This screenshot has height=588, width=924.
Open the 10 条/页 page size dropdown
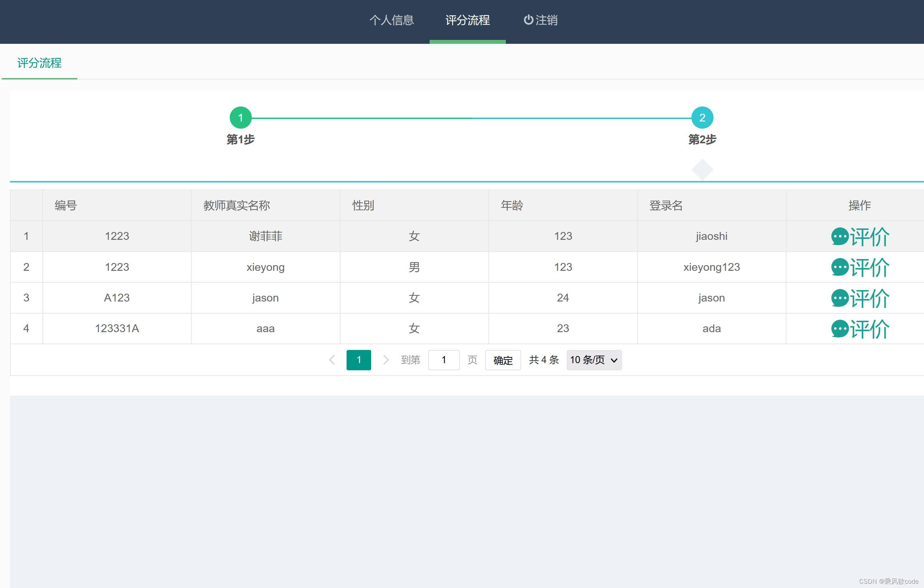[x=593, y=360]
